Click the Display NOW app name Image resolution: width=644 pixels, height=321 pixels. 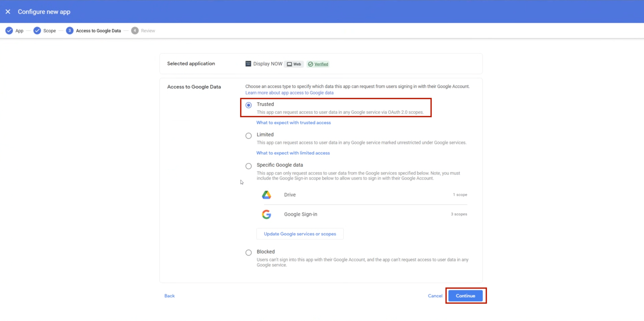[x=268, y=64]
